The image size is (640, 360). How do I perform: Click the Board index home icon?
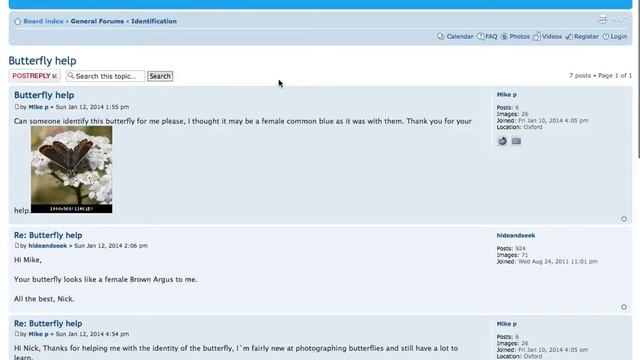[18, 22]
